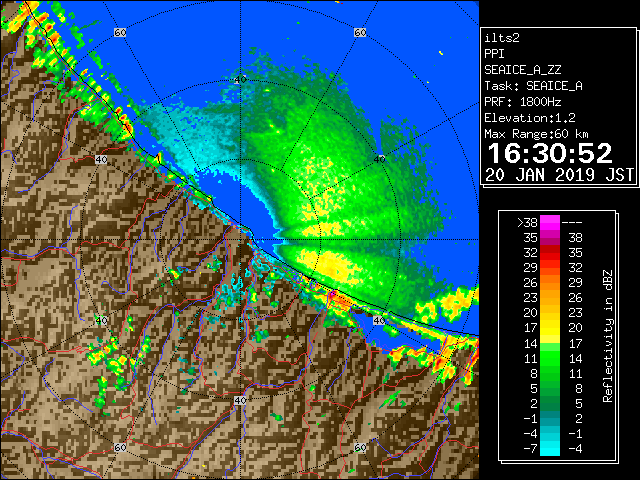This screenshot has width=640, height=480.
Task: Click the "---" legend label
Action: pos(572,222)
